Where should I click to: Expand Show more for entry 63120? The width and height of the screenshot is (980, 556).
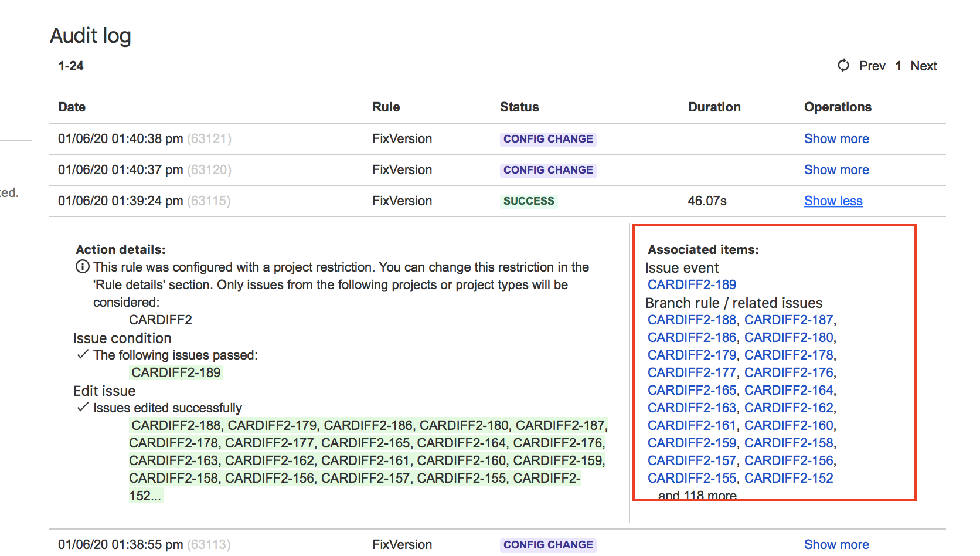coord(836,169)
